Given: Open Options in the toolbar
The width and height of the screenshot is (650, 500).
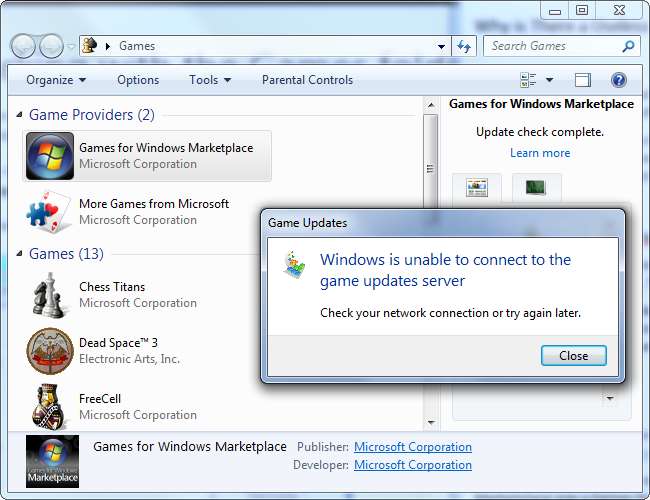Looking at the screenshot, I should [138, 80].
